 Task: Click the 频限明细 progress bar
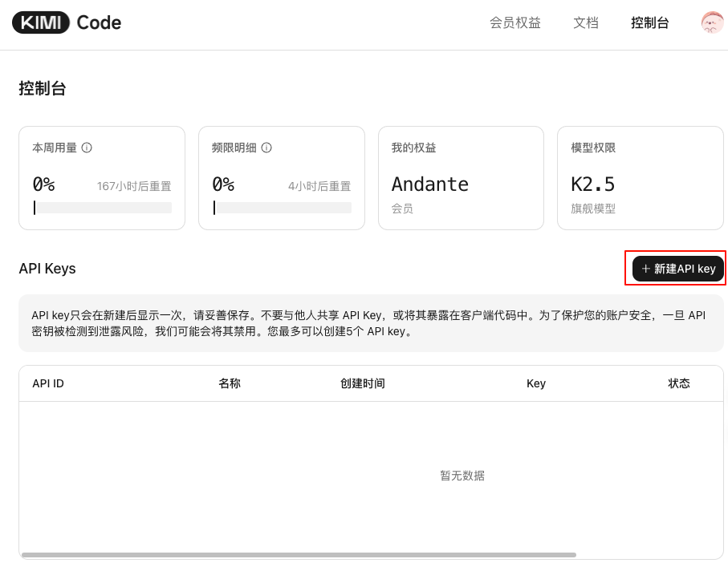coord(282,208)
